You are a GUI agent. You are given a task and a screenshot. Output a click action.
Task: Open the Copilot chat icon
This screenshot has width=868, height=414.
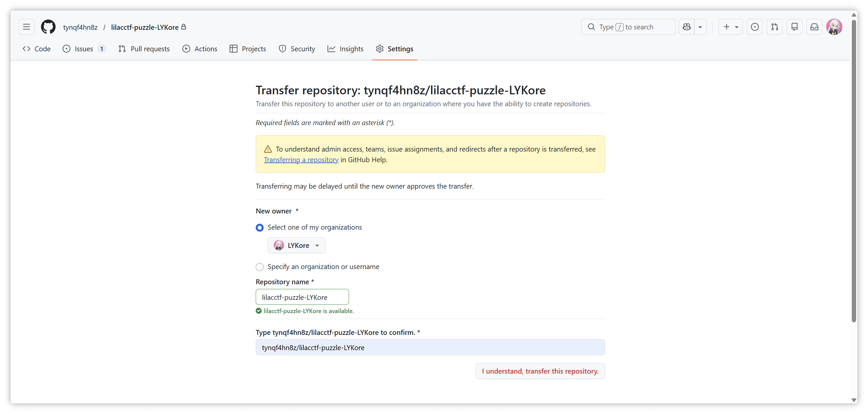[x=687, y=27]
